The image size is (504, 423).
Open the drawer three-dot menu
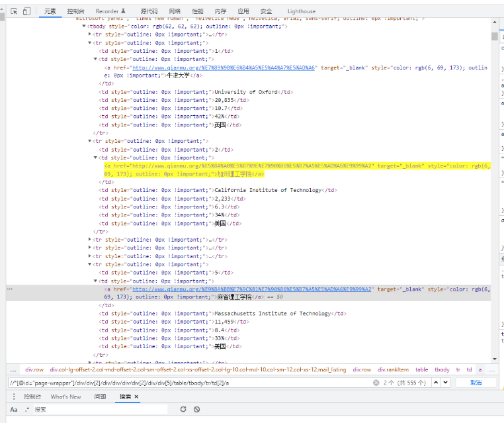(x=14, y=397)
